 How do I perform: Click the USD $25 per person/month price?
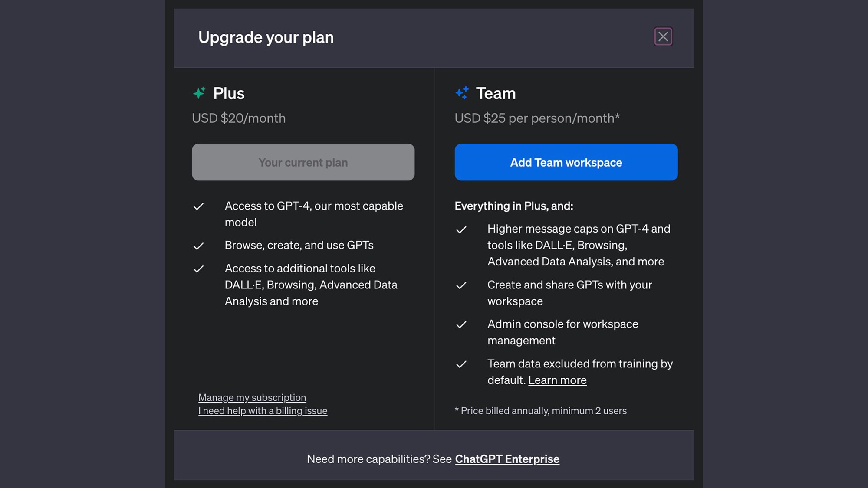[x=537, y=118]
